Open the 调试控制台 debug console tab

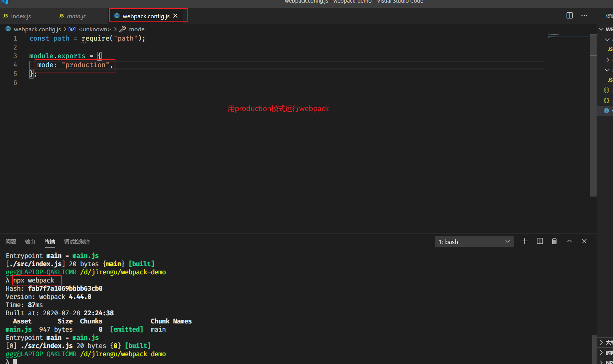click(x=77, y=242)
